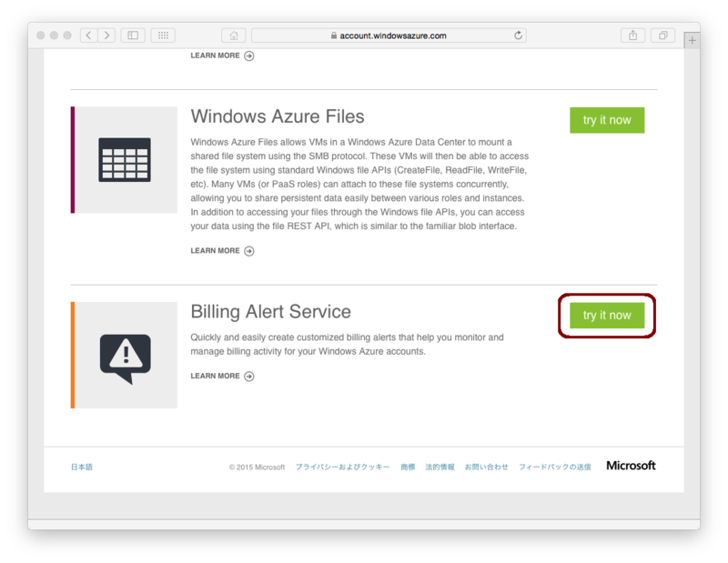The width and height of the screenshot is (728, 563).
Task: Select the Windows Azure Files heading
Action: coord(278,116)
